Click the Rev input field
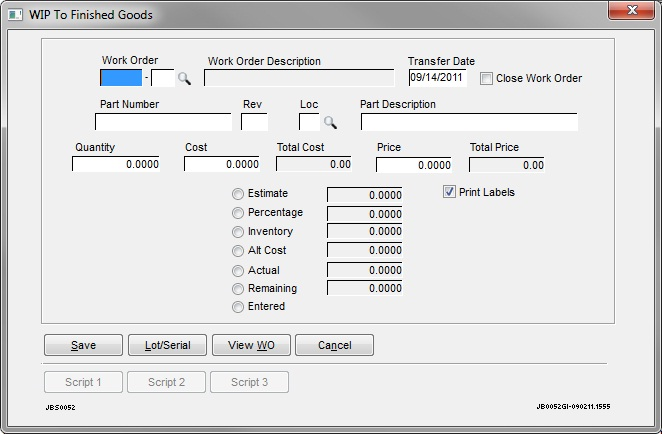Image resolution: width=662 pixels, height=434 pixels. tap(254, 122)
